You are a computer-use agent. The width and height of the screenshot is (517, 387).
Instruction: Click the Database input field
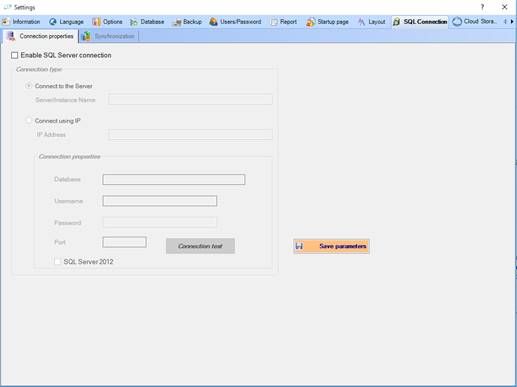coord(174,179)
